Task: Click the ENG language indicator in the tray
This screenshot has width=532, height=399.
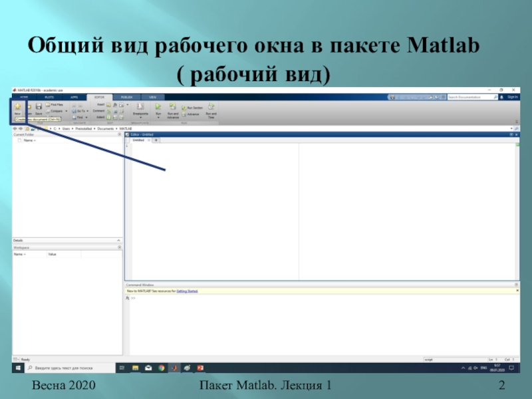Action: (483, 368)
